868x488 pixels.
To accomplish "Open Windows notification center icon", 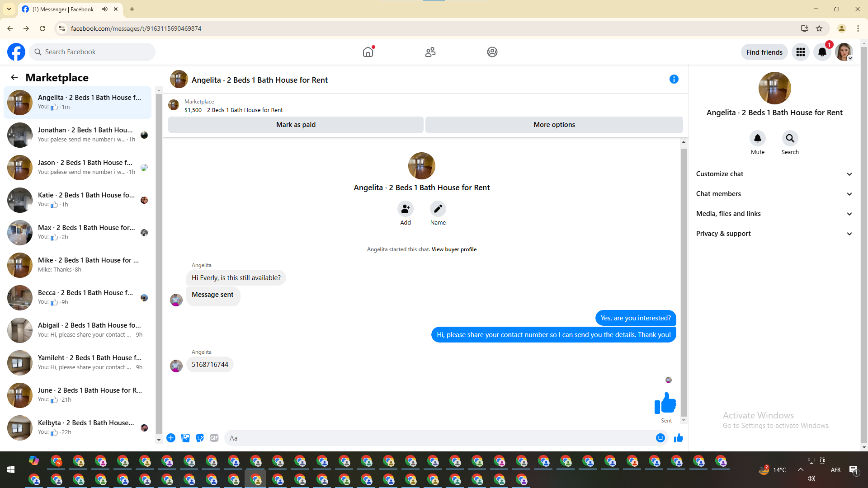I will 854,470.
